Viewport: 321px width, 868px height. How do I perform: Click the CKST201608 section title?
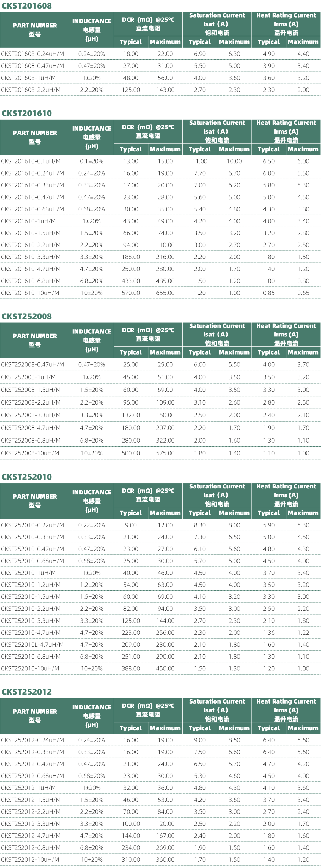pyautogui.click(x=27, y=6)
